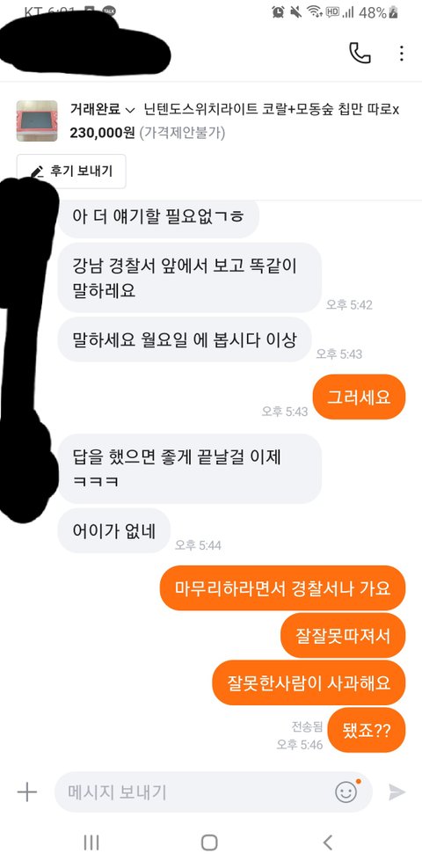
Task: Select the orange 그러세요 message bubble
Action: point(359,397)
